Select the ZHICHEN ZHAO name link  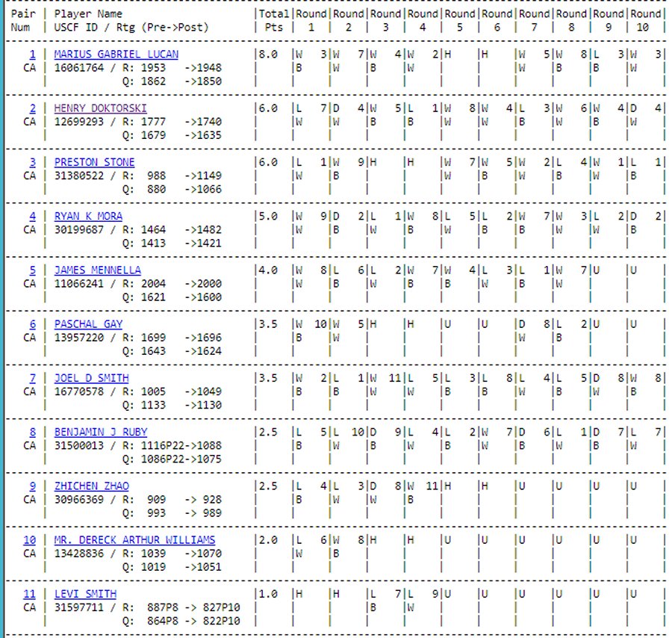click(x=91, y=486)
